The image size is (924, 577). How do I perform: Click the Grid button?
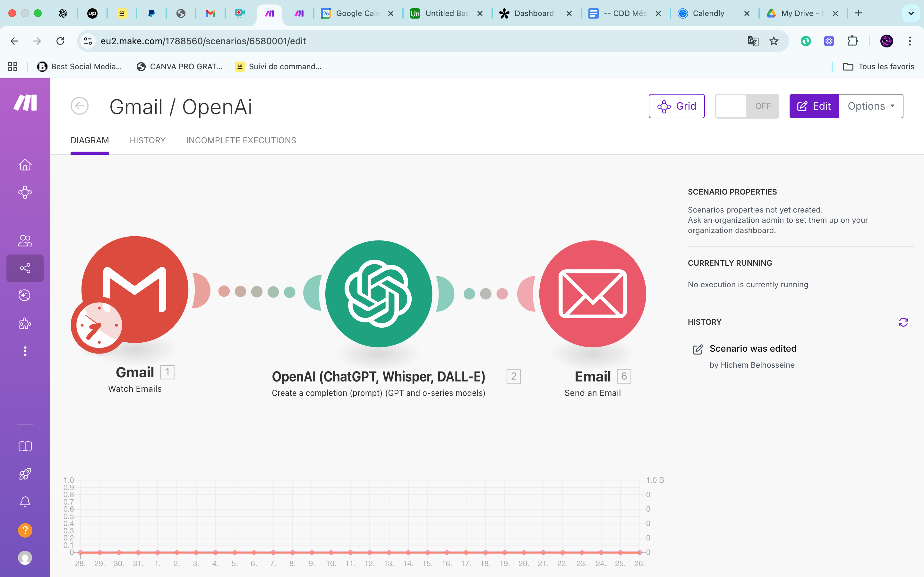click(x=676, y=106)
